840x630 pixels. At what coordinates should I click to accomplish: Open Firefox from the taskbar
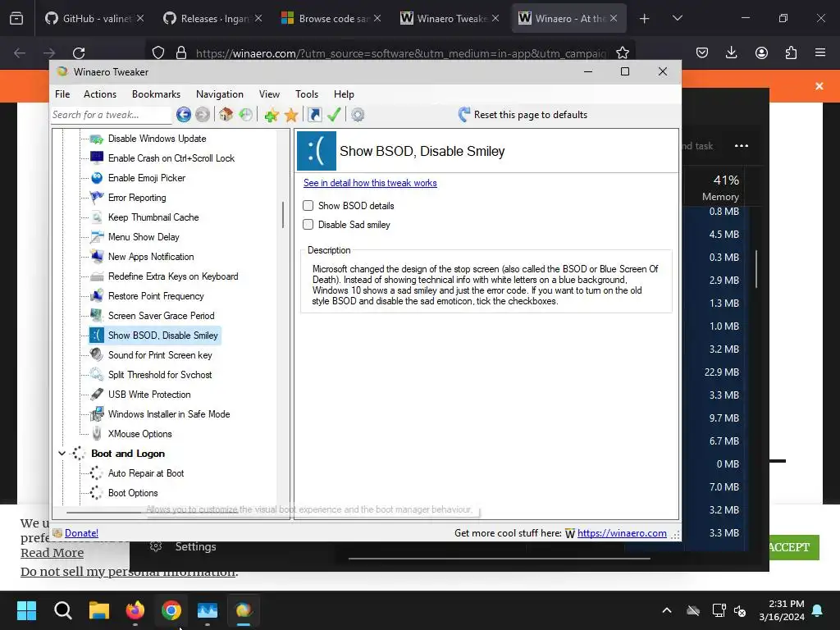135,609
